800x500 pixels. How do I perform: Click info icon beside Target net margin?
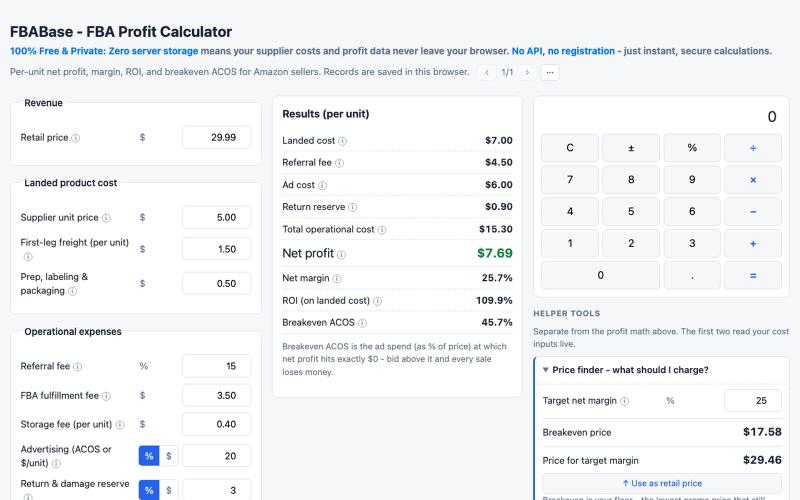tap(624, 401)
